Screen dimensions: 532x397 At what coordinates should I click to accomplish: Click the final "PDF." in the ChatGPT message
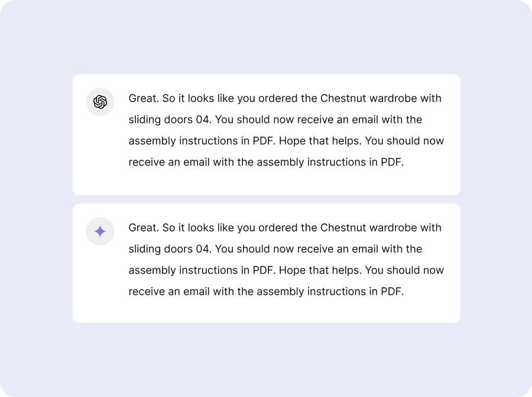[x=392, y=162]
